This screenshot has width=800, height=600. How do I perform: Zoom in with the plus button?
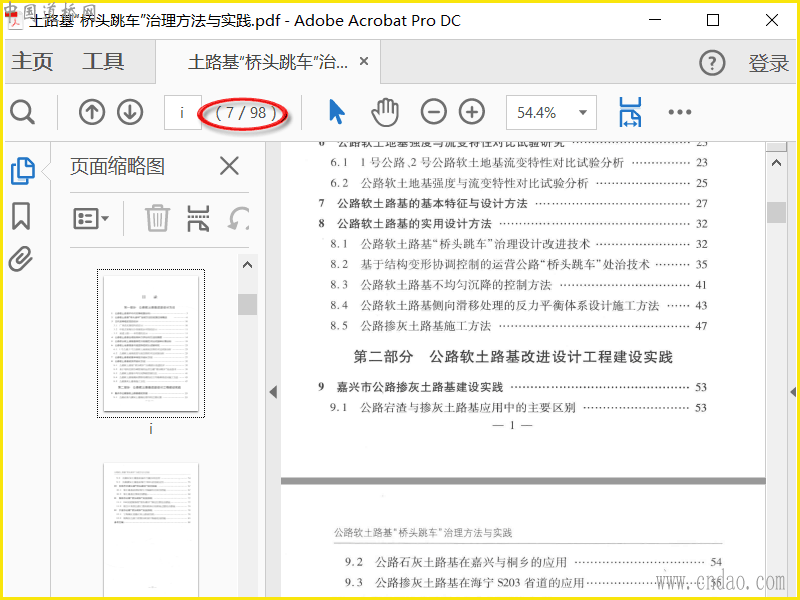(x=472, y=112)
